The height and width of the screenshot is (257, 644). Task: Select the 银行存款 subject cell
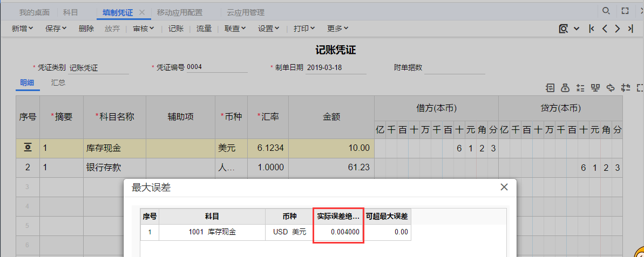[114, 168]
